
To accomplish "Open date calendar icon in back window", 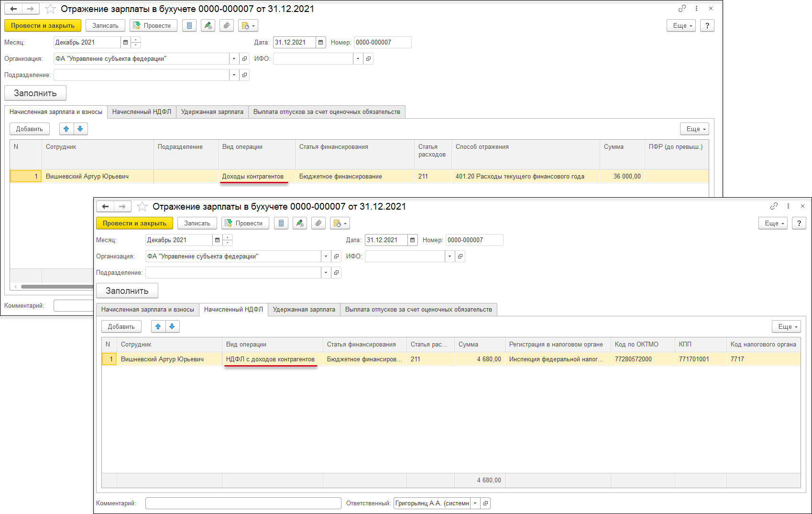I will click(321, 42).
